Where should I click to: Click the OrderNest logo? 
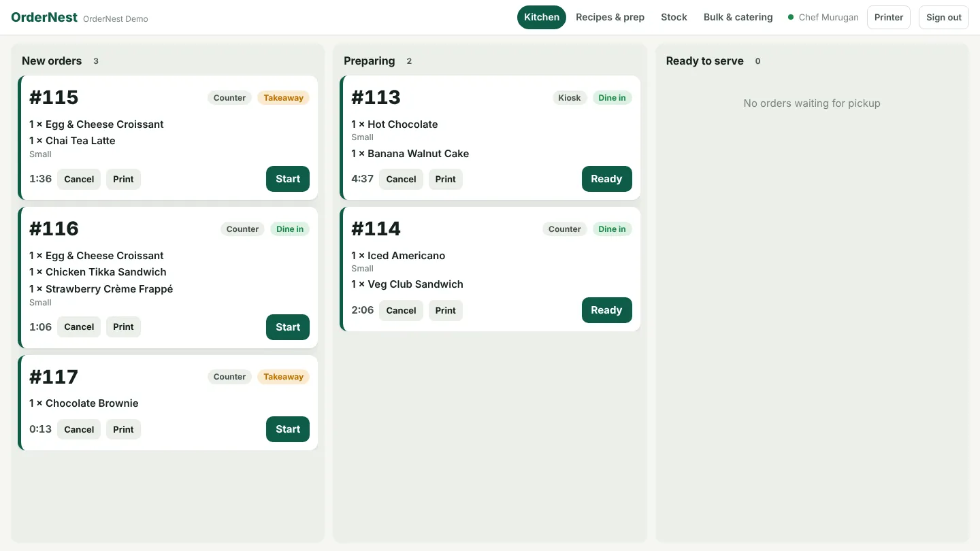44,17
